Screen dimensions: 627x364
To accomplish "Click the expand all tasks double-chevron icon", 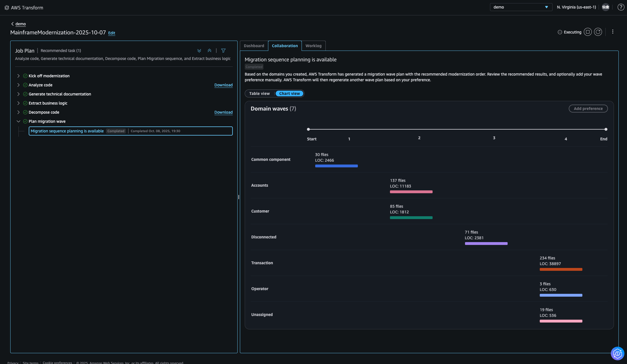I will point(199,51).
